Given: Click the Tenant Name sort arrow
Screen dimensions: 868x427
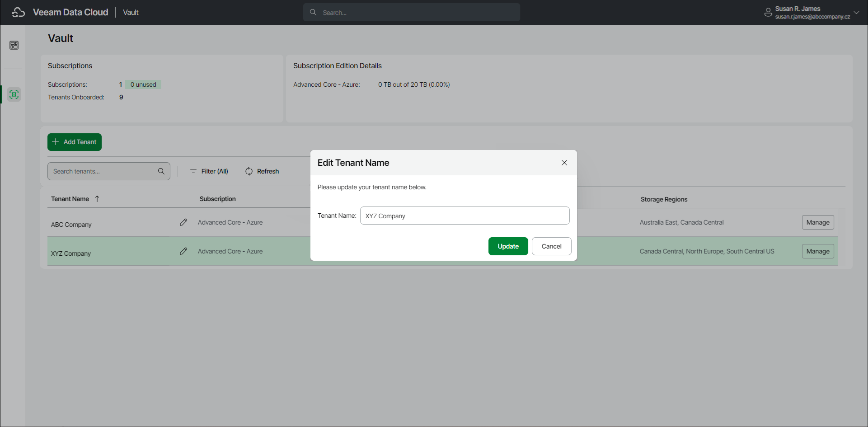Looking at the screenshot, I should (x=97, y=199).
